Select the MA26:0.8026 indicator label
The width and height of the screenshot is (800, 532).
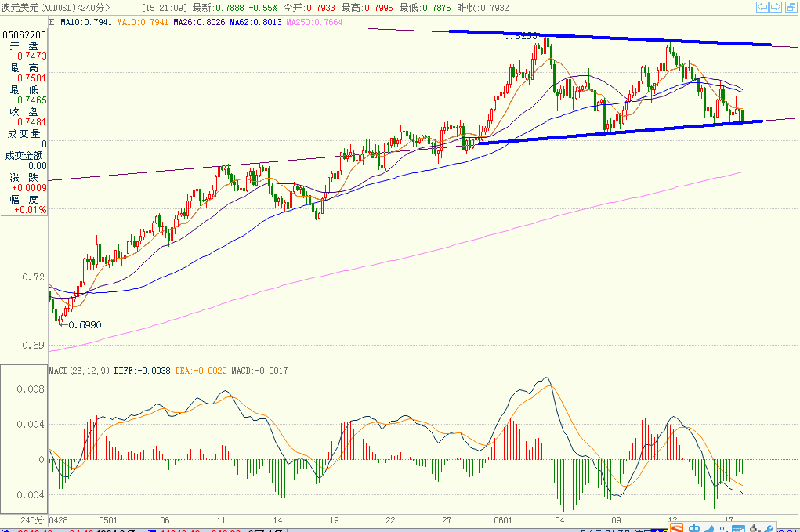tap(199, 22)
